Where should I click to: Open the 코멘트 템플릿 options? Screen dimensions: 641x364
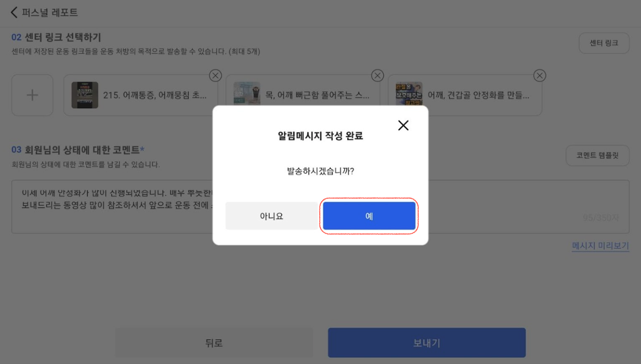[x=597, y=156]
